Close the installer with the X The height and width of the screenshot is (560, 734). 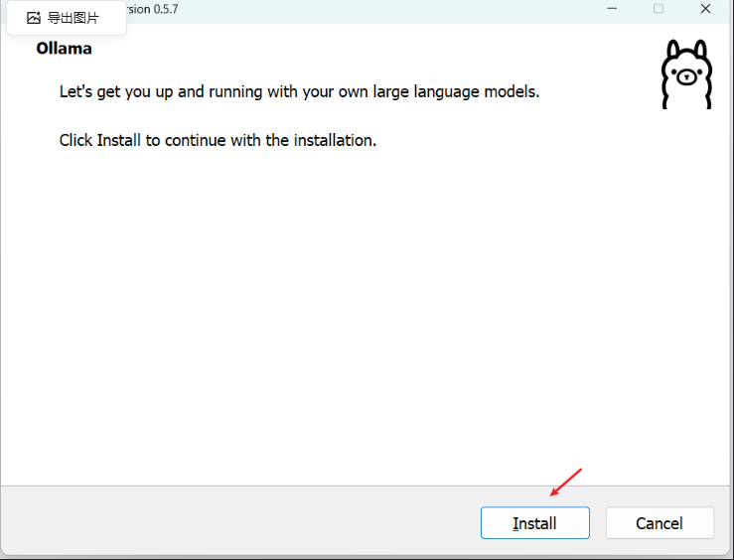point(705,9)
